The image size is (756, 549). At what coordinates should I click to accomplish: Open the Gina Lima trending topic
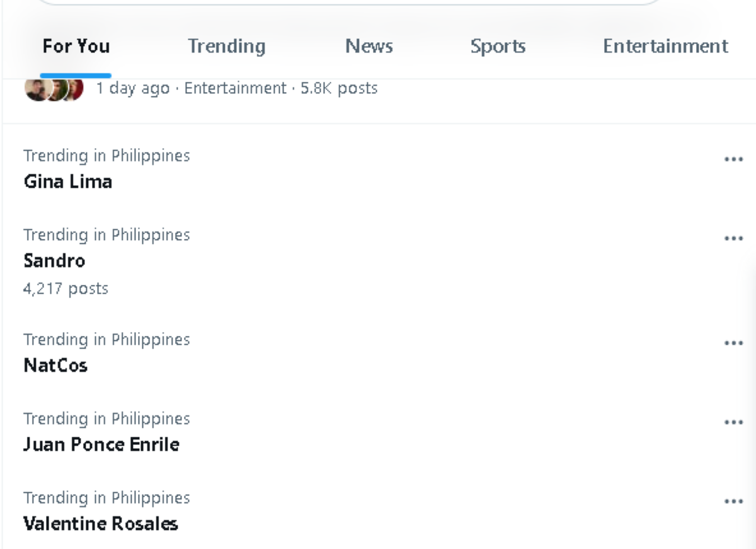68,182
